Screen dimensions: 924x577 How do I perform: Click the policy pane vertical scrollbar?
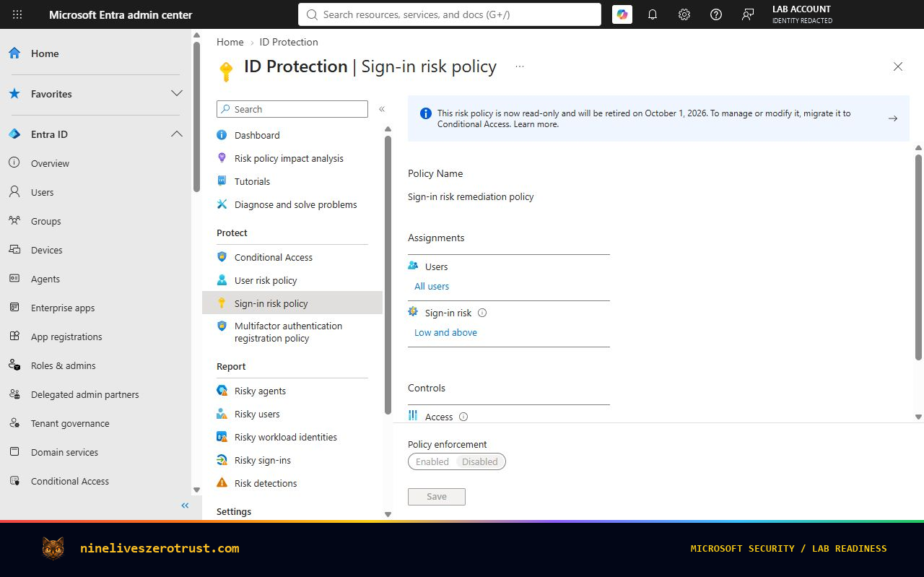coord(918,257)
